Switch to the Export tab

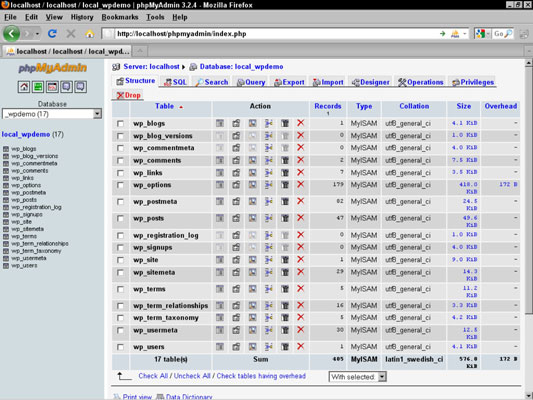[289, 82]
